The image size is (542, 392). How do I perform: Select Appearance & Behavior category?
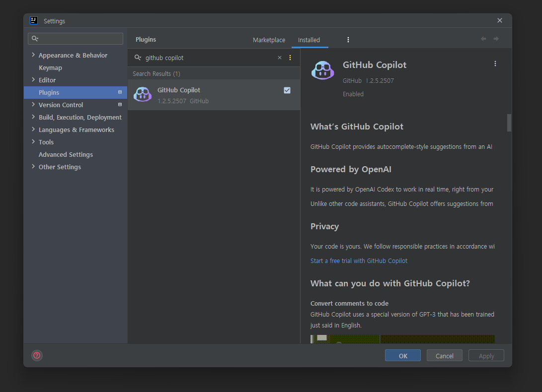click(x=73, y=55)
